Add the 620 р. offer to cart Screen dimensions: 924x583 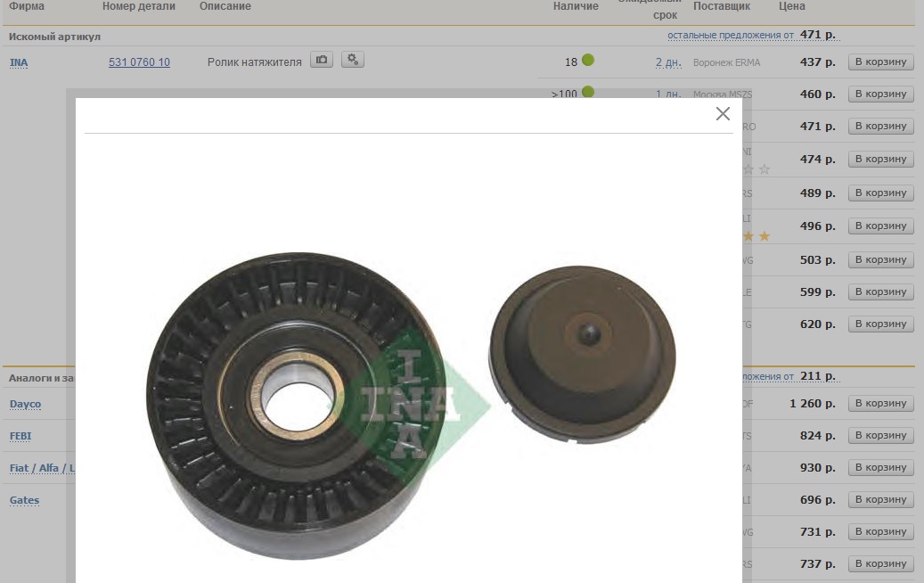(x=880, y=324)
